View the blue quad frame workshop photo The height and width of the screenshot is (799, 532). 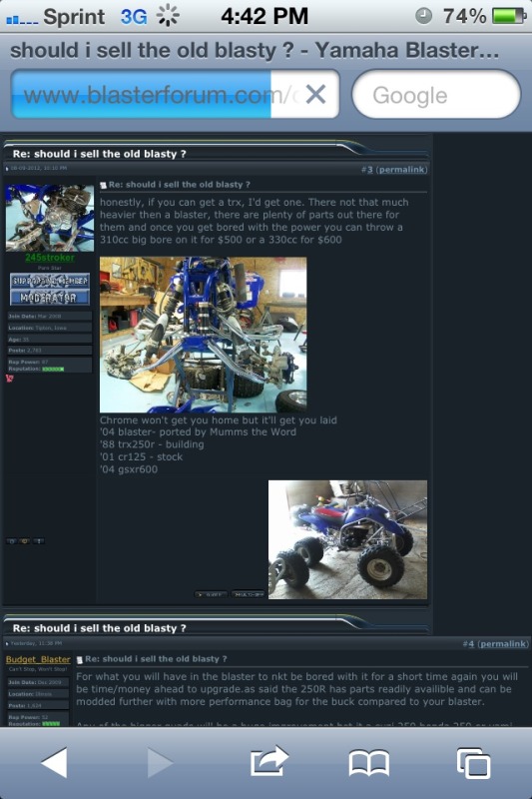pos(204,335)
